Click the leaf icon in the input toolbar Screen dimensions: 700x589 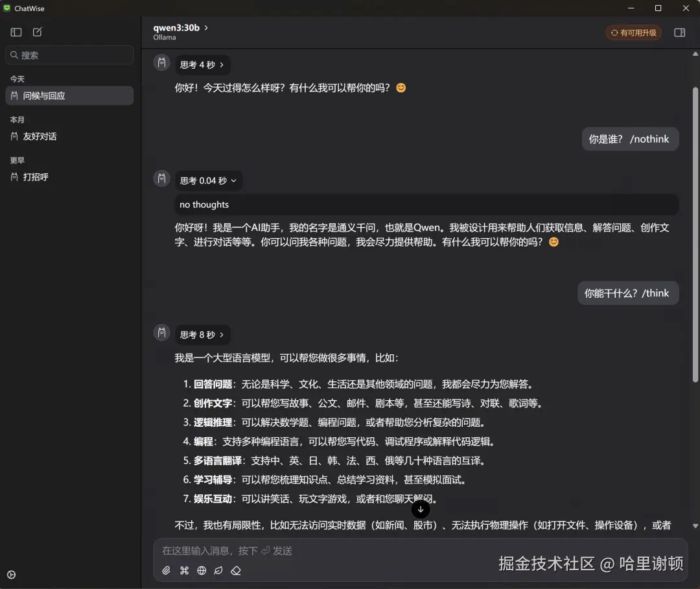point(219,570)
